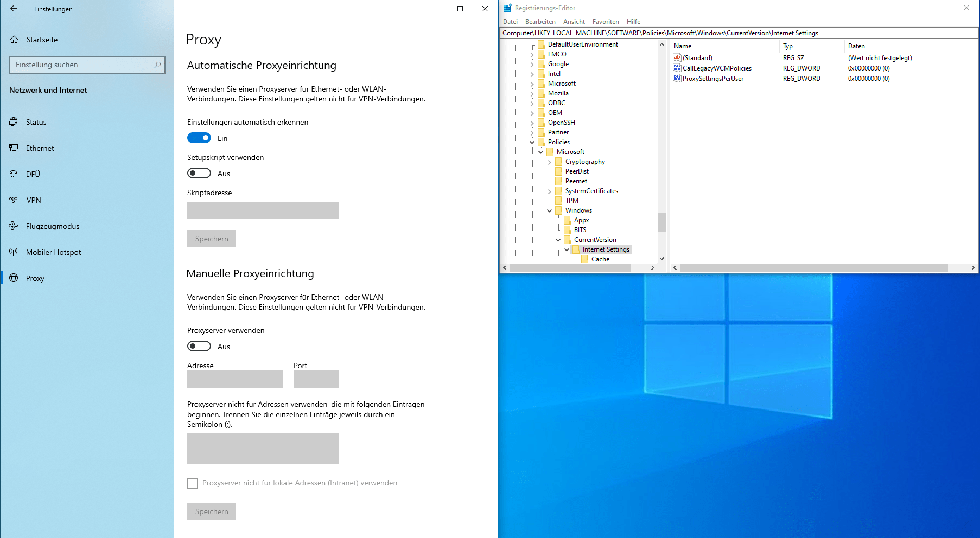This screenshot has width=980, height=538.
Task: Open the Favoriten menu
Action: 606,22
